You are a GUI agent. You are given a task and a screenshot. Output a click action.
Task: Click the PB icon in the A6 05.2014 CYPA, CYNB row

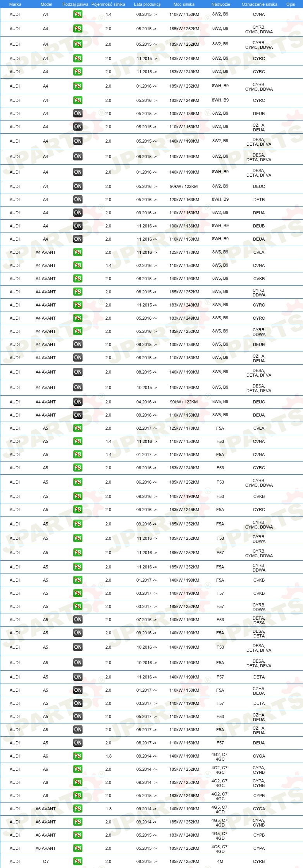[x=77, y=769]
